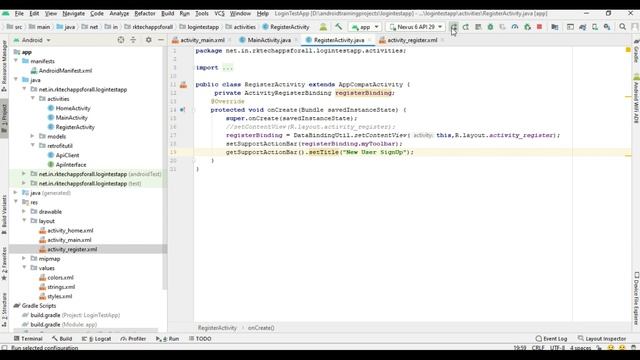The width and height of the screenshot is (640, 360).
Task: Collapse the manifests folder
Action: (16, 61)
